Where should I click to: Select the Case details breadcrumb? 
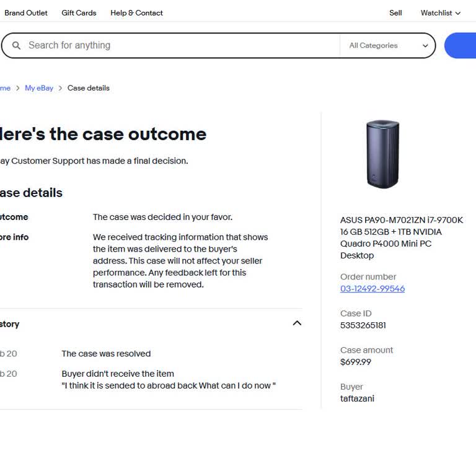(x=88, y=88)
